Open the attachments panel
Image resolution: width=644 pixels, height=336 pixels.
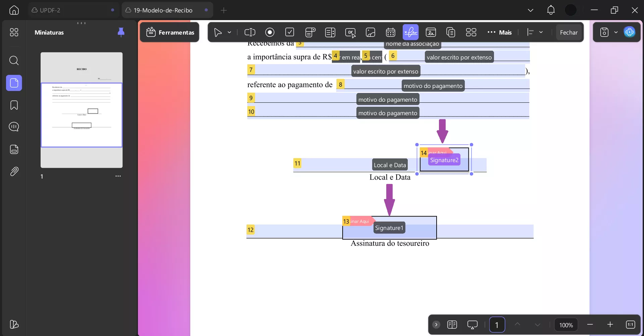pyautogui.click(x=14, y=172)
